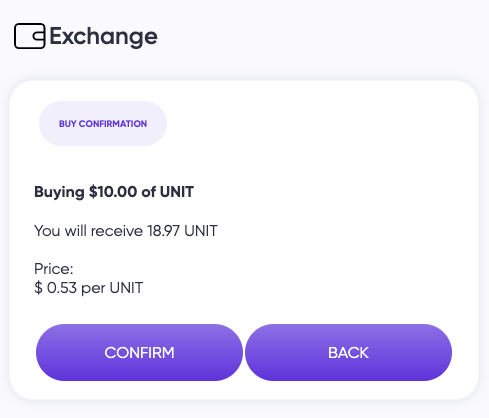Viewport: 489px width, 418px height.
Task: Click the 18.97 UNIT received amount
Action: [182, 231]
